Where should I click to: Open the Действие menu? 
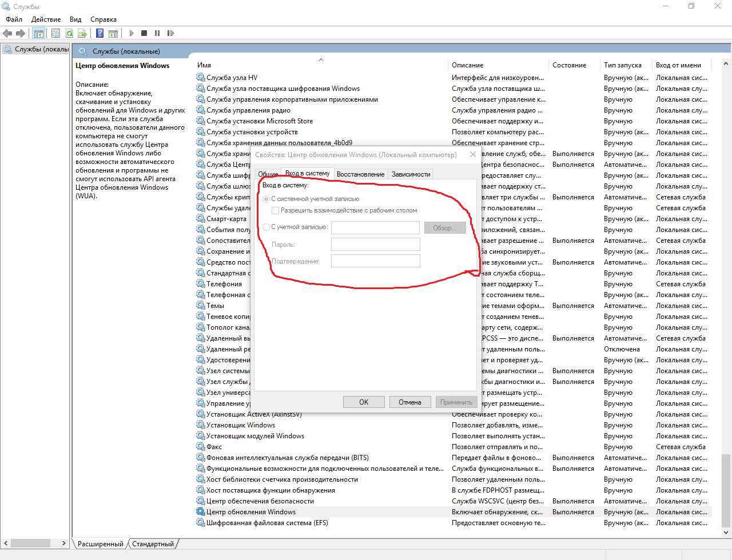[x=46, y=19]
